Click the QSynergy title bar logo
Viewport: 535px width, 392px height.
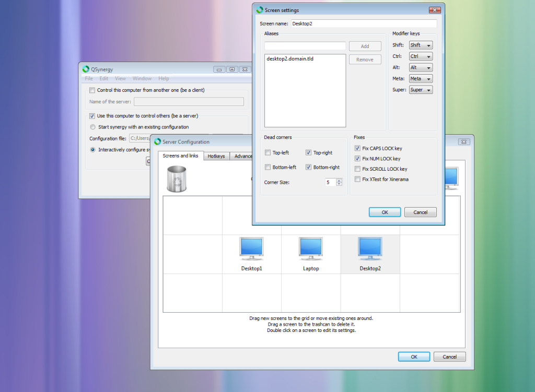click(x=86, y=69)
